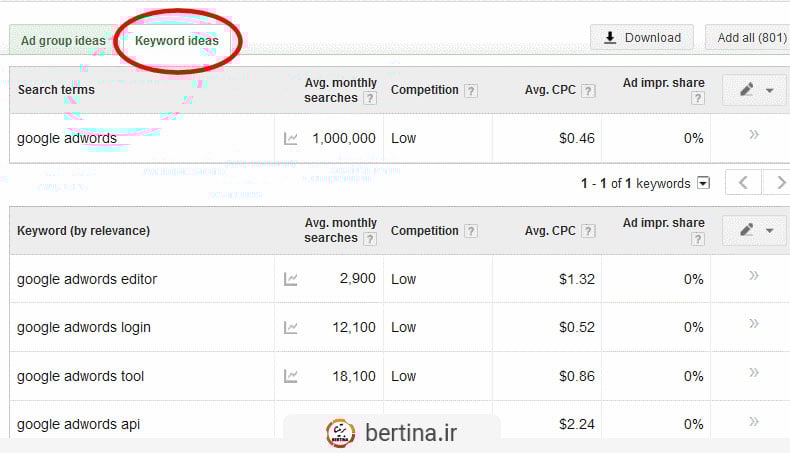
Task: Open rows-per-page dropdown next to keywords count
Action: [x=703, y=183]
